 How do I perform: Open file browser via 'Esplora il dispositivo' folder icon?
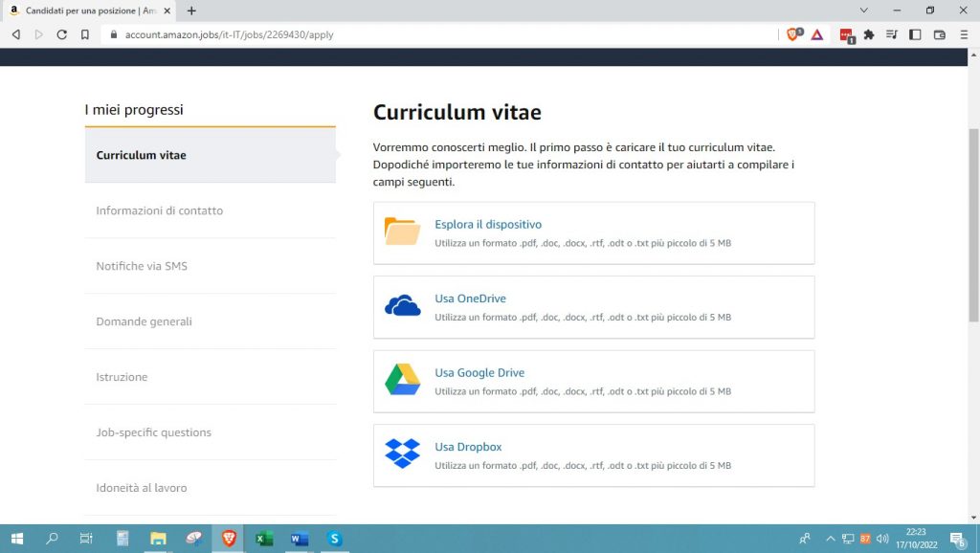tap(400, 232)
